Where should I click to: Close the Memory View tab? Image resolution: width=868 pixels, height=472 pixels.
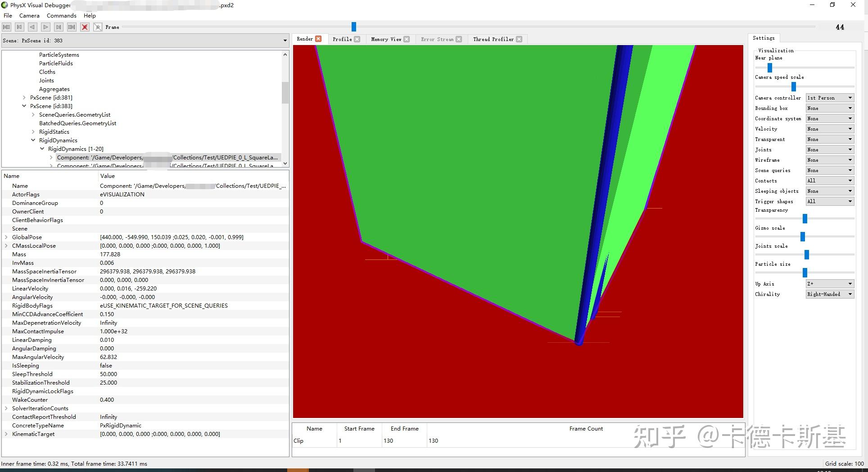(407, 39)
